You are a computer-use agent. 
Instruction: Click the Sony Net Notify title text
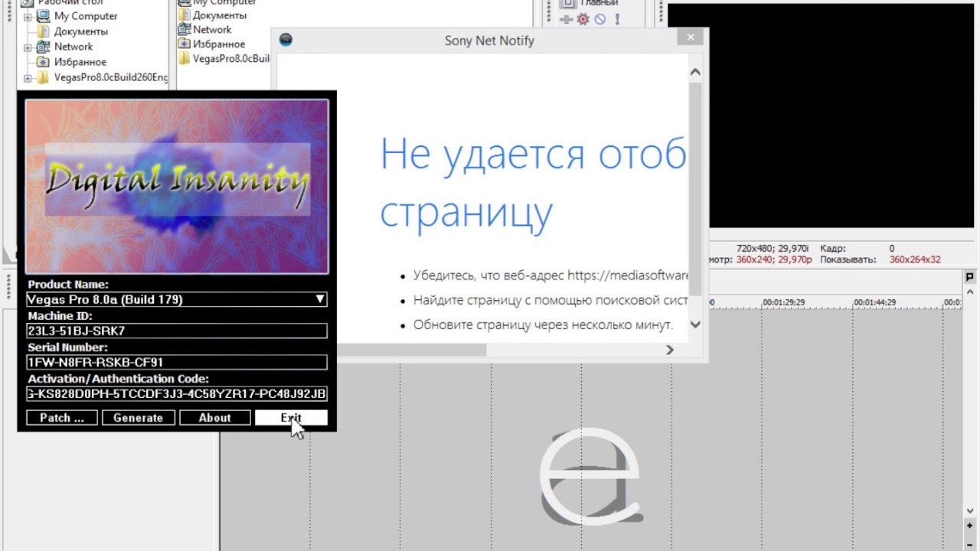pyautogui.click(x=489, y=41)
